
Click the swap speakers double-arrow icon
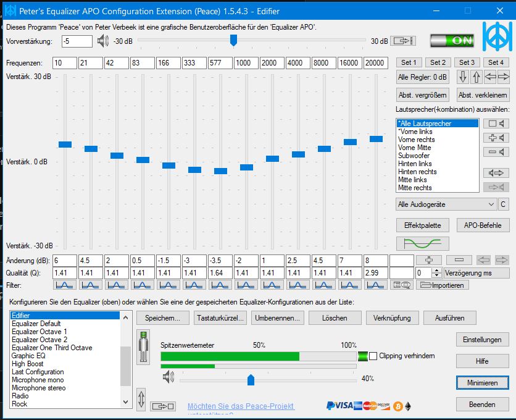click(496, 173)
